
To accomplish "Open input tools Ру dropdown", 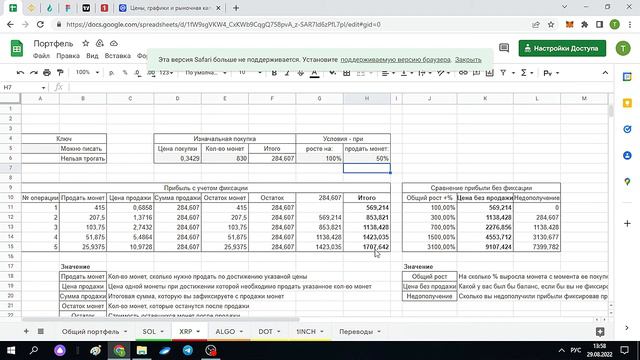I will 551,73.
